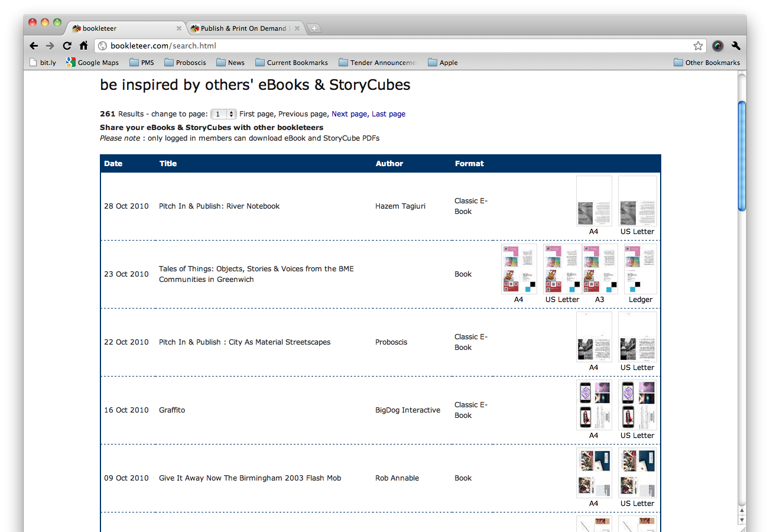
Task: Bookmark this page with the star icon
Action: (698, 46)
